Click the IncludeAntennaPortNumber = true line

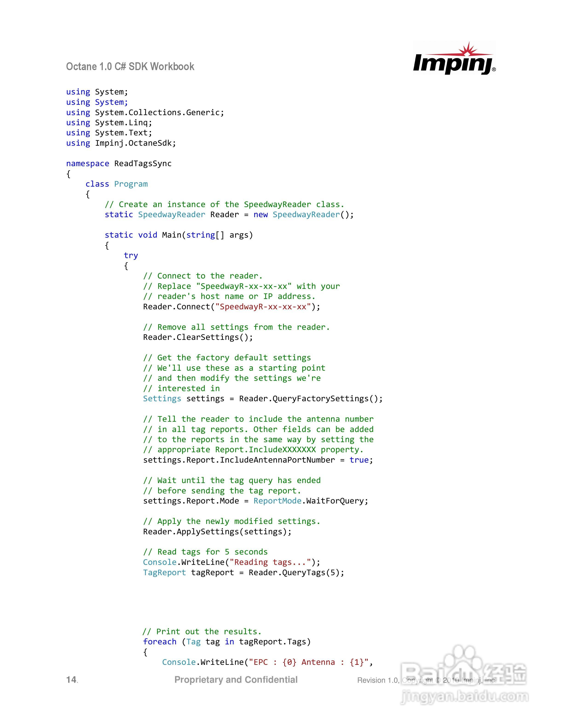[258, 460]
